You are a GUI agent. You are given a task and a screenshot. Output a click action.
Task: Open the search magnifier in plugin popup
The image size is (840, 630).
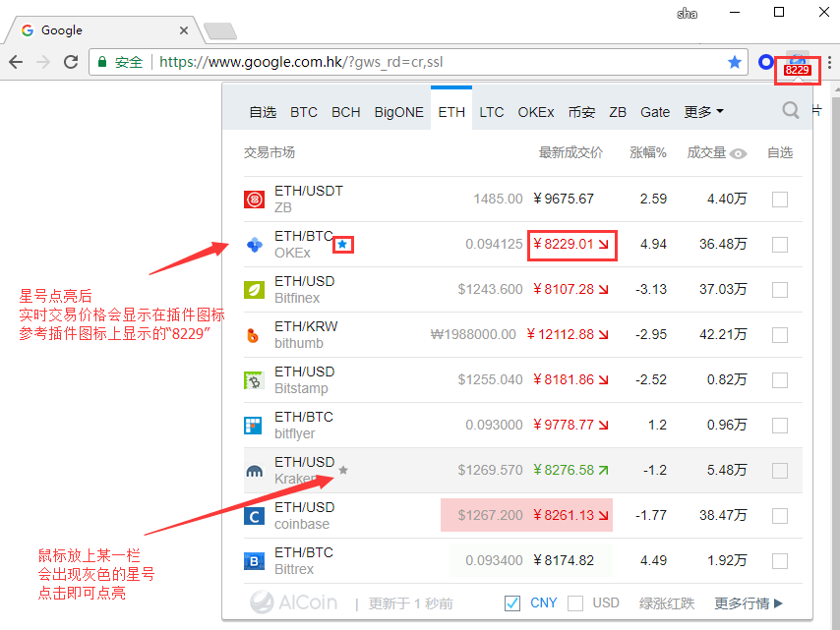click(x=791, y=110)
